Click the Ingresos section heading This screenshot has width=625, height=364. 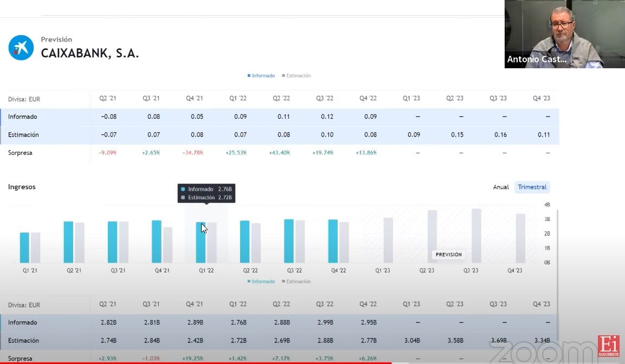point(22,187)
